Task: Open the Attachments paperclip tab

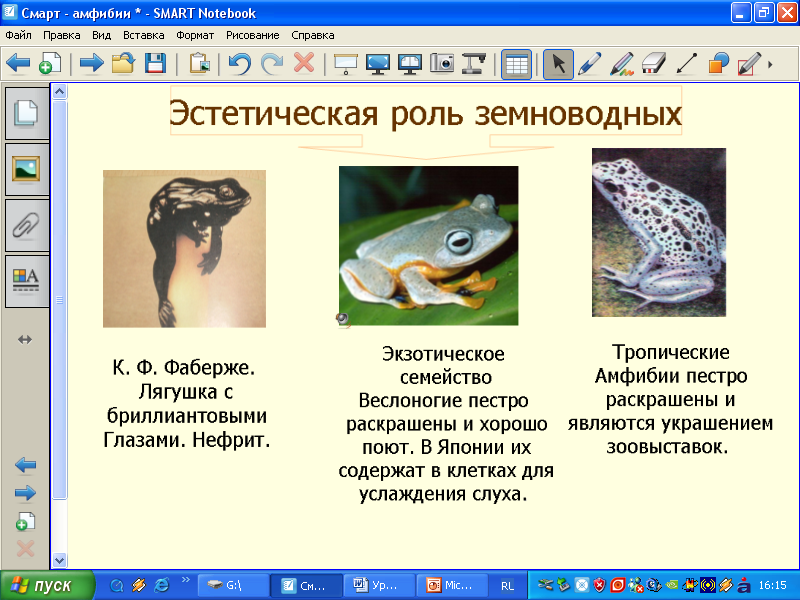Action: 26,225
